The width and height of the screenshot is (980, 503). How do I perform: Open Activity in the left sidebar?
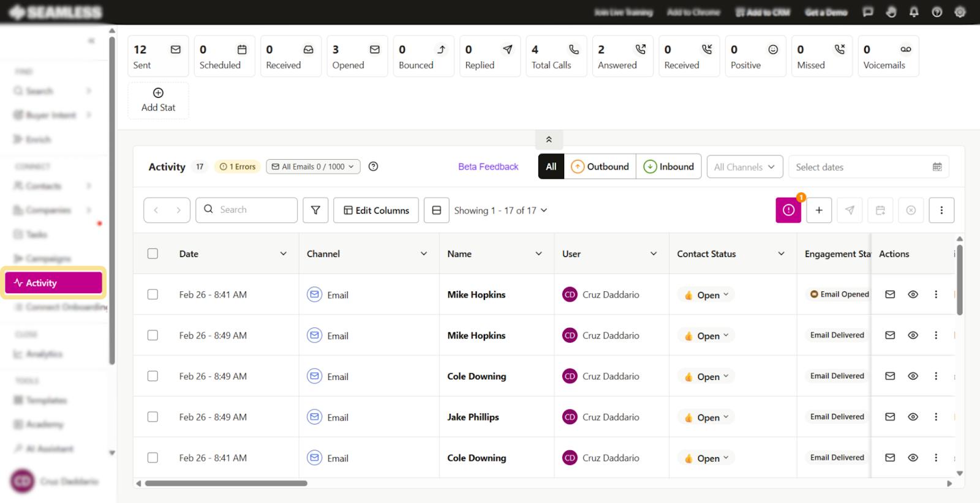click(54, 283)
